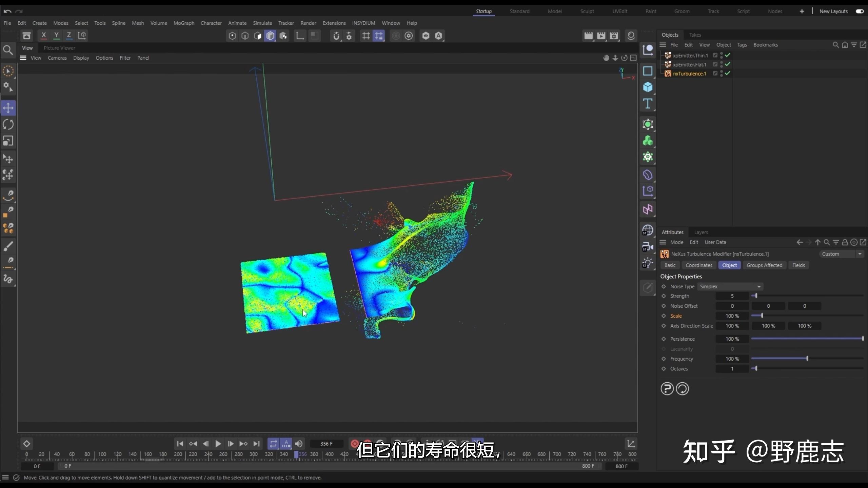Open the MoGraph menu
Viewport: 868px width, 488px height.
184,23
